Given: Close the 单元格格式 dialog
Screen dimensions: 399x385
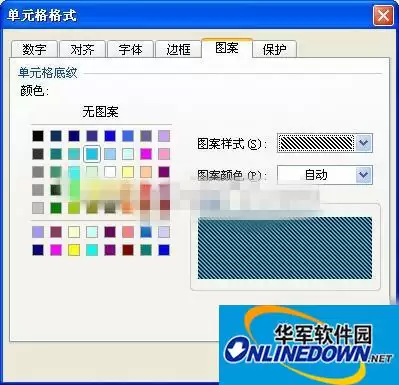Looking at the screenshot, I should pyautogui.click(x=383, y=15).
